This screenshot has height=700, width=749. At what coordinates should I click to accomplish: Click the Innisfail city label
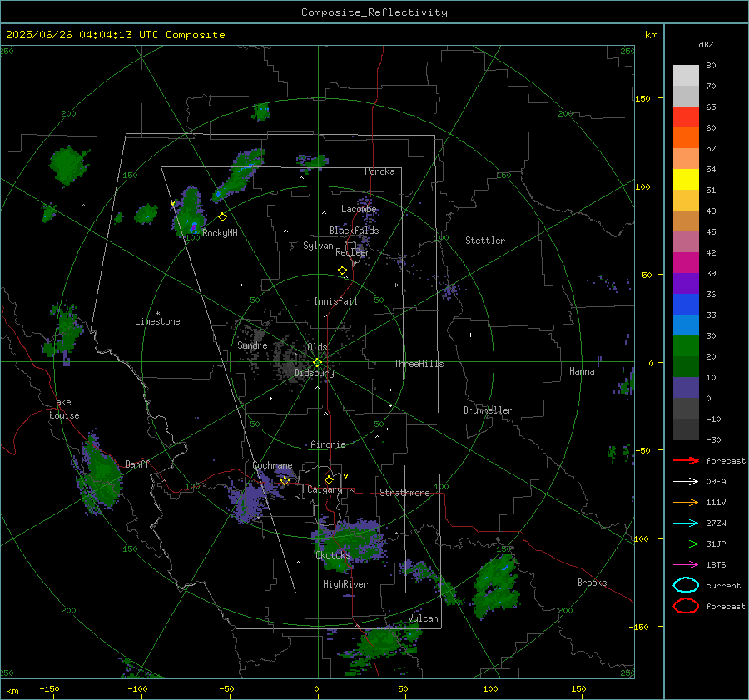click(x=335, y=301)
